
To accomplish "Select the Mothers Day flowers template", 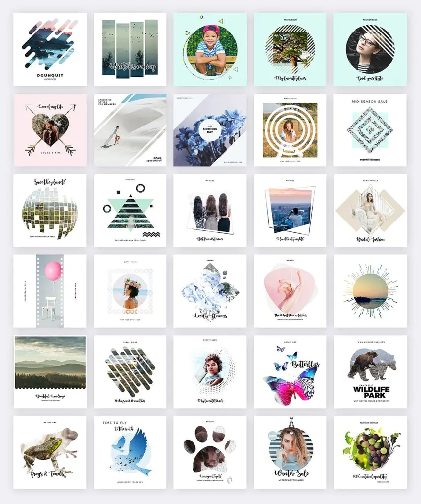I will (210, 130).
